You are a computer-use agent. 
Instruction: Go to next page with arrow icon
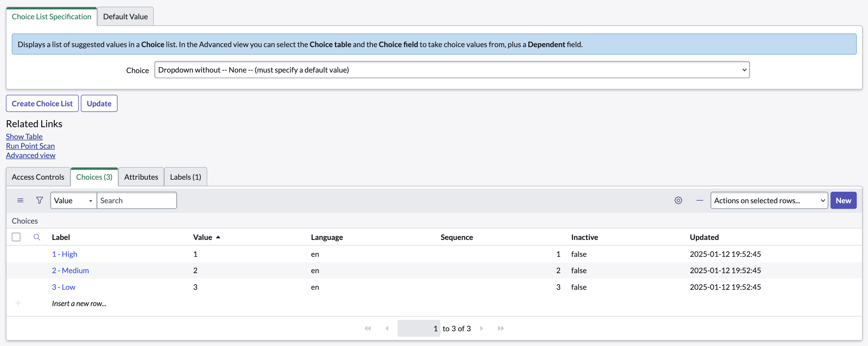481,328
